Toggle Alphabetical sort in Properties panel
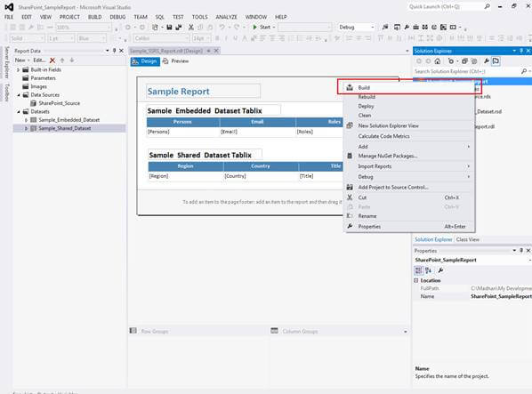Image resolution: width=532 pixels, height=394 pixels. (429, 270)
